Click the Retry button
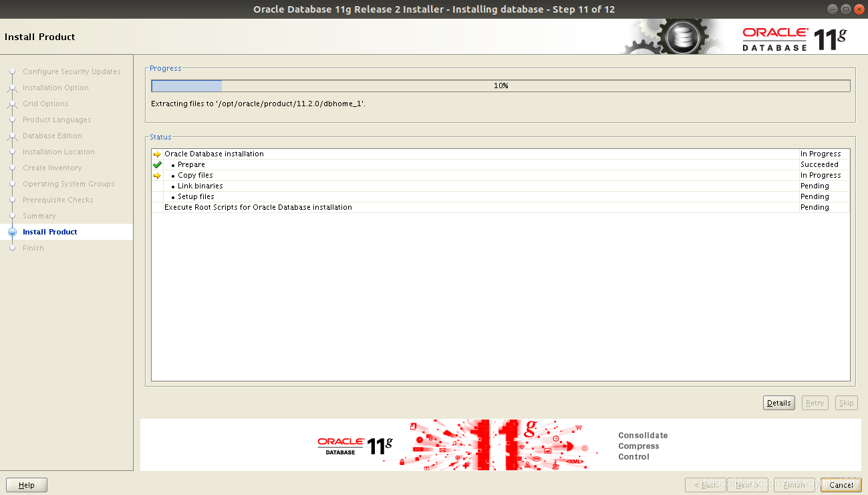868x495 pixels. coord(815,403)
